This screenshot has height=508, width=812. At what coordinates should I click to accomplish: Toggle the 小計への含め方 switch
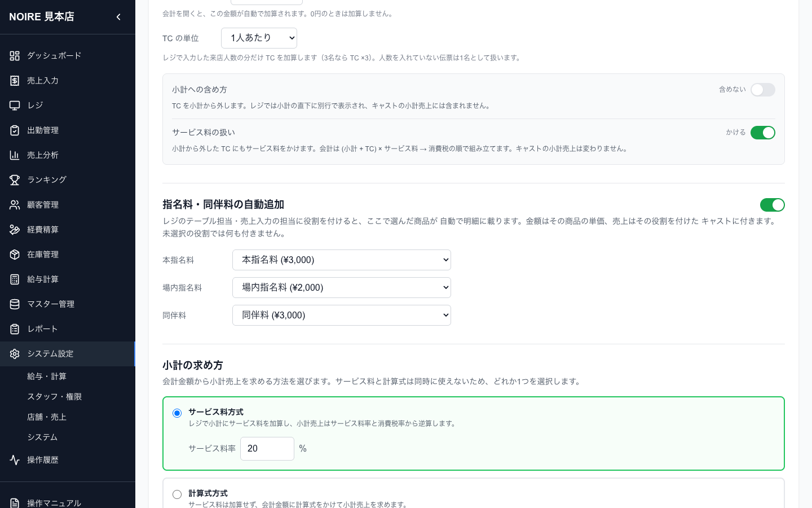763,90
